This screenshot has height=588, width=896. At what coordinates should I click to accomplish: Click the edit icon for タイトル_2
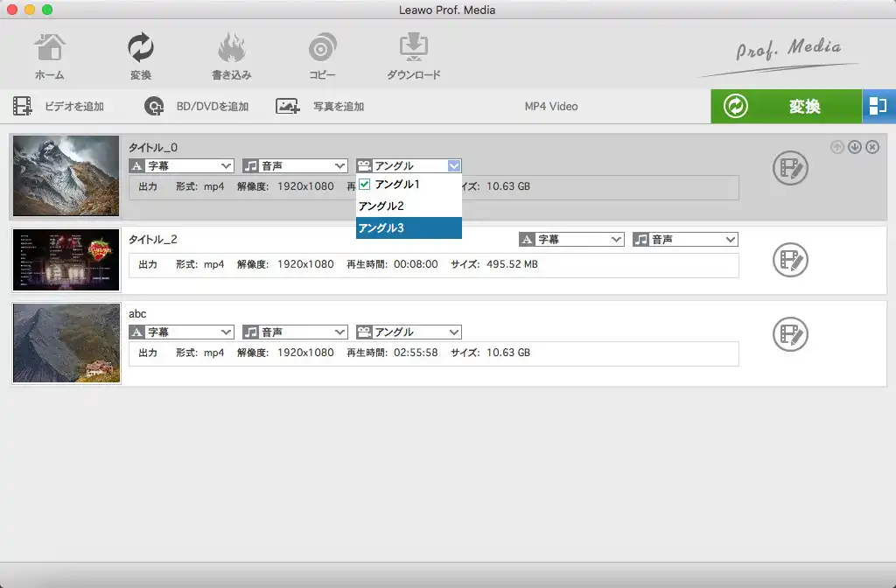(790, 260)
